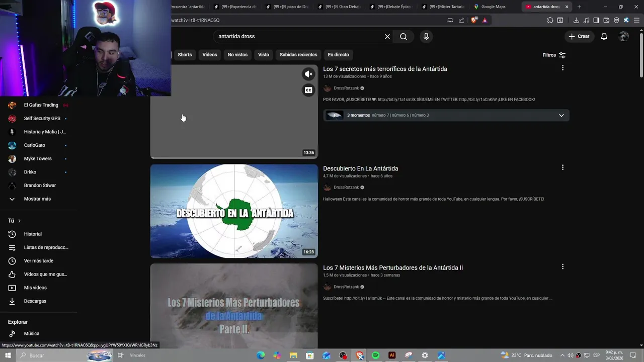Open the browser hamburger main menu
This screenshot has height=362, width=644.
point(636,20)
